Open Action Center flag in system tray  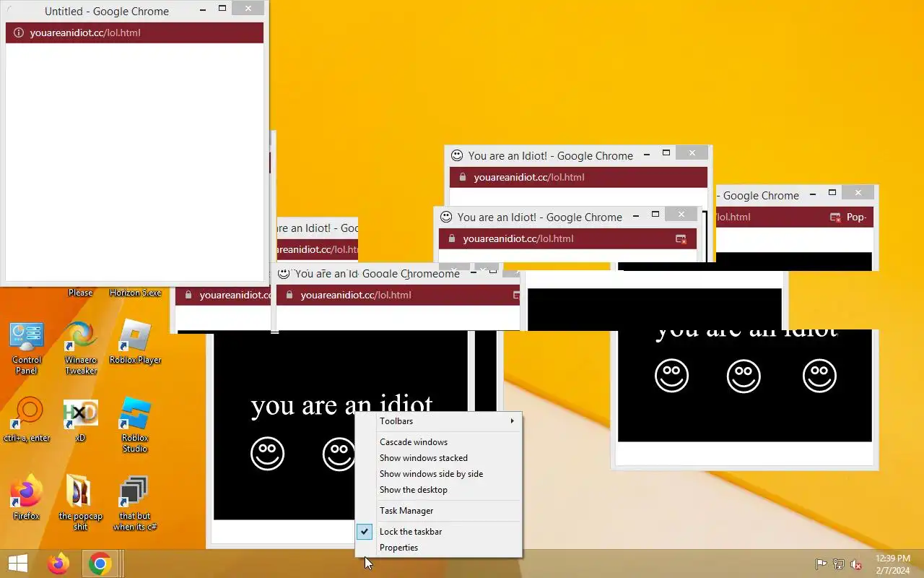(x=821, y=564)
